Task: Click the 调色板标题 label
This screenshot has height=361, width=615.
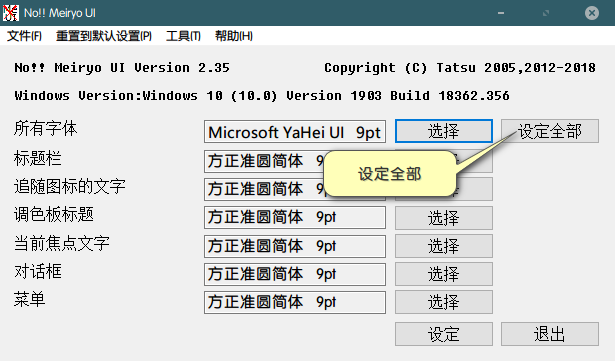Action: pyautogui.click(x=54, y=215)
